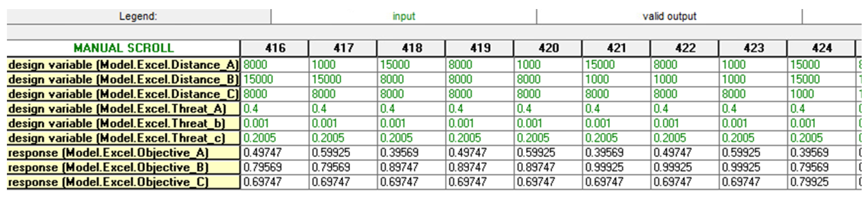Click the Objective_B response row label
The image size is (868, 197).
click(123, 167)
